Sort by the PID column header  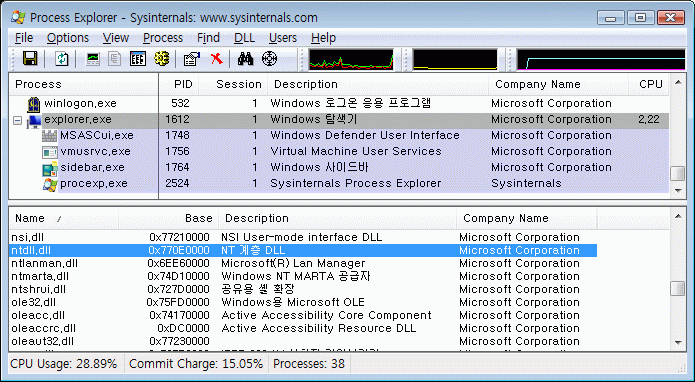pos(179,84)
